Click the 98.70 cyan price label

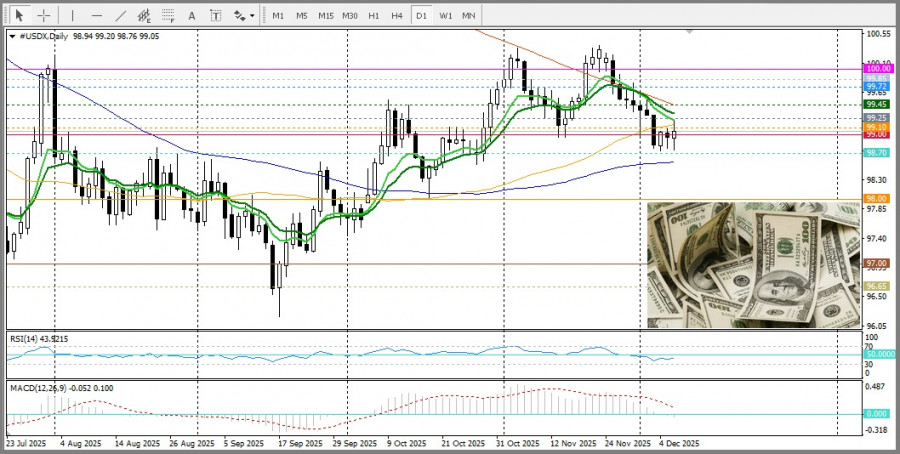pyautogui.click(x=878, y=153)
